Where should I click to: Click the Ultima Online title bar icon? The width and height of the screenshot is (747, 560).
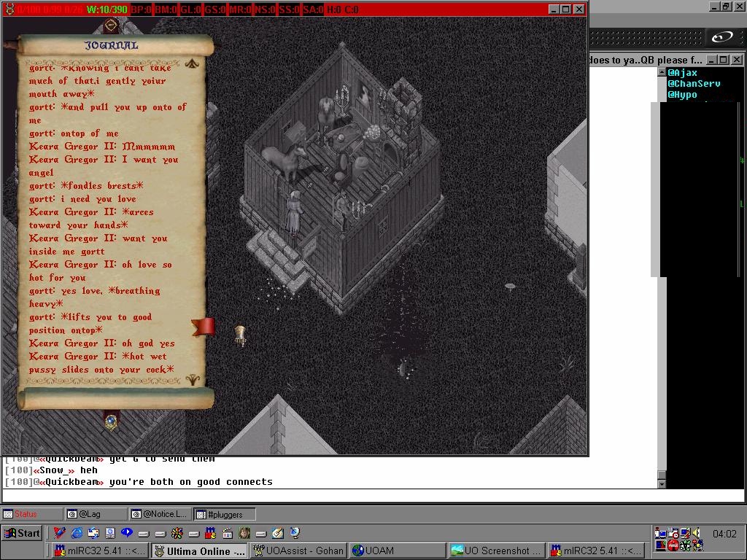pos(9,9)
